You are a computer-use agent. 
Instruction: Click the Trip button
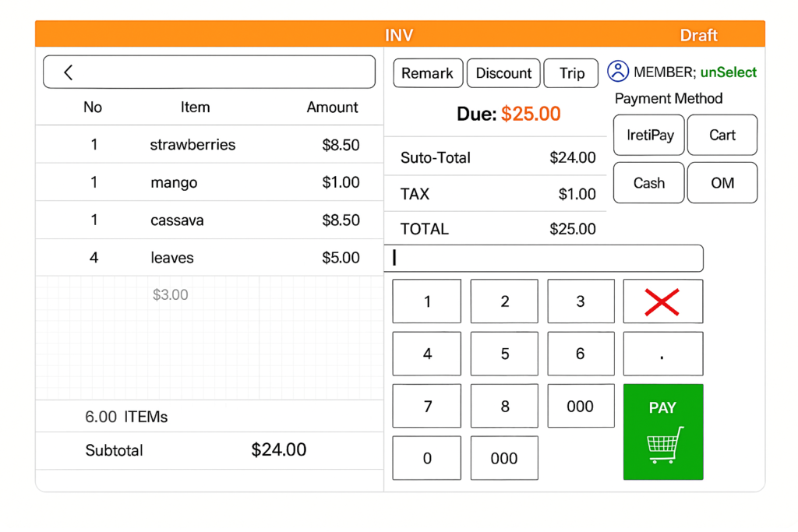[x=571, y=73]
